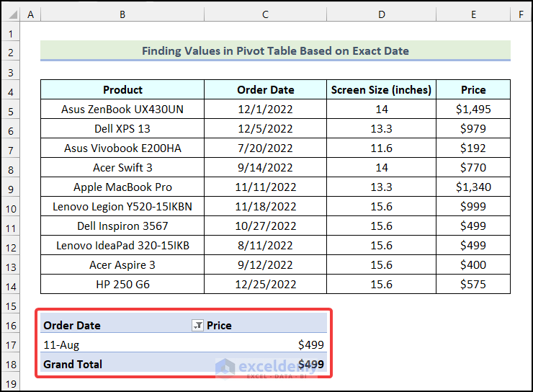The image size is (533, 392).
Task: Select row 16 header
Action: click(x=11, y=326)
